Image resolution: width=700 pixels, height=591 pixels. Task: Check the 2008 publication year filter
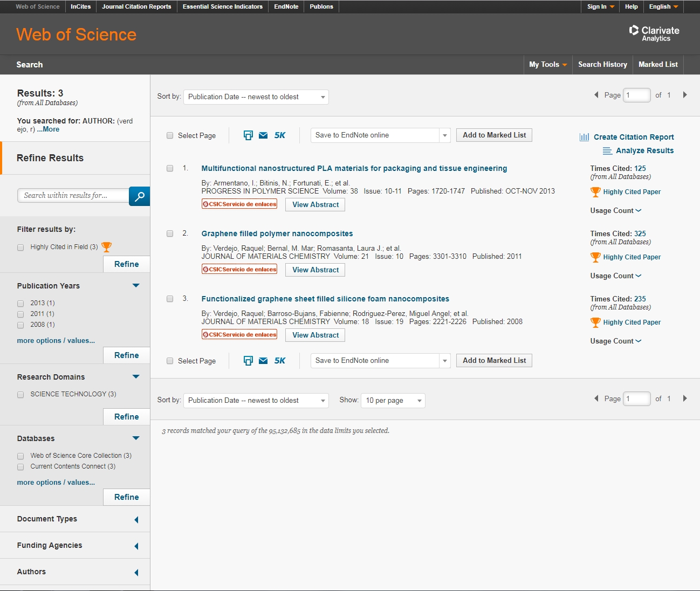tap(20, 325)
